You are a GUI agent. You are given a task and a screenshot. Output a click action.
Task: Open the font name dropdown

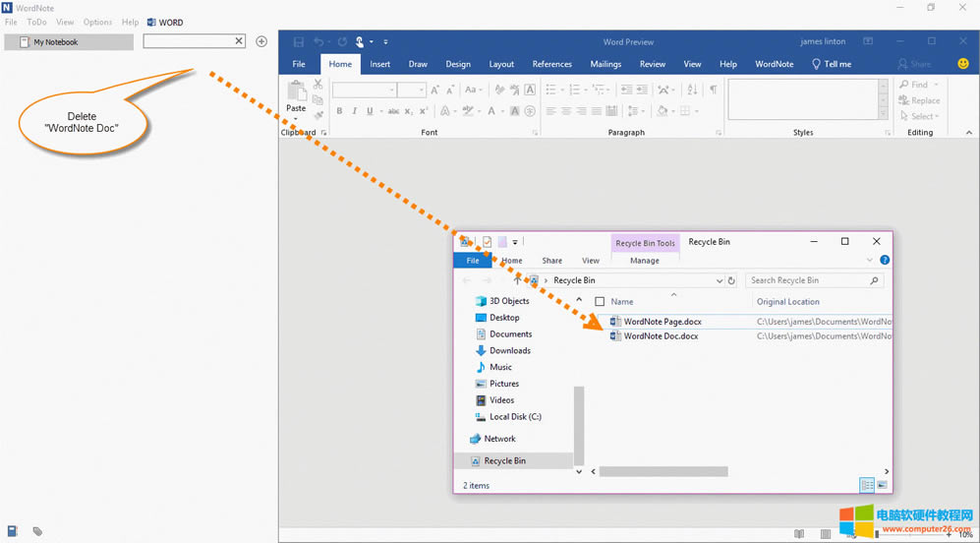coord(391,90)
